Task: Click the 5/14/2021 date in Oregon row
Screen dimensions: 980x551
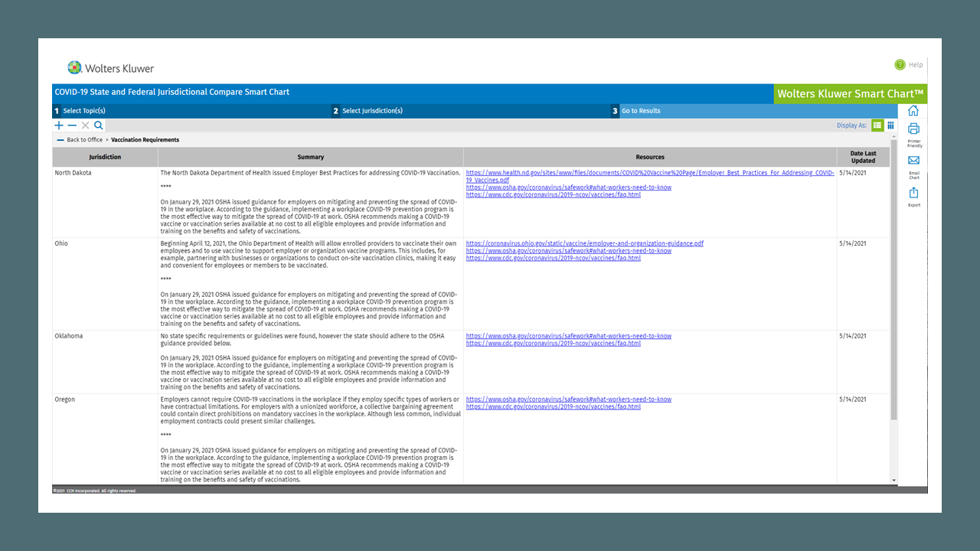Action: tap(853, 399)
